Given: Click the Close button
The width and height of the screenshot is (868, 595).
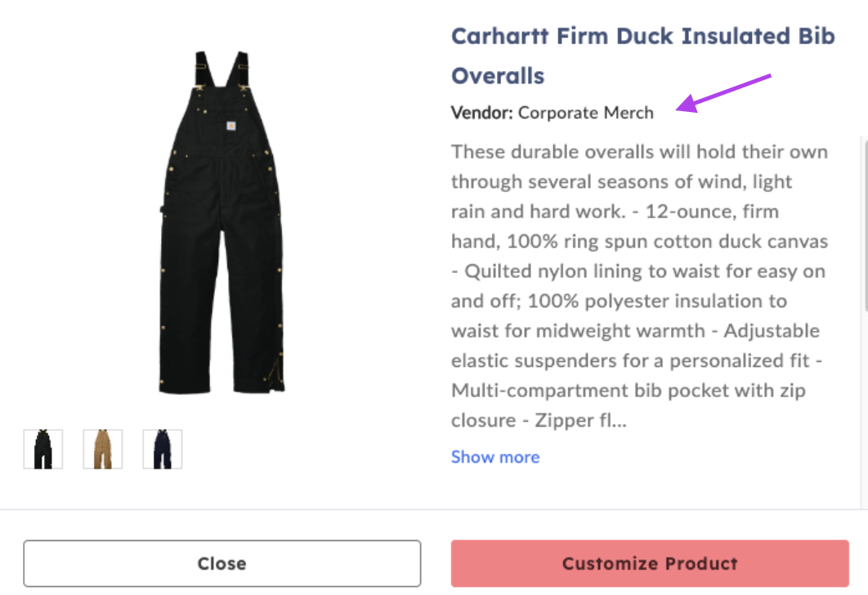Looking at the screenshot, I should pyautogui.click(x=222, y=563).
